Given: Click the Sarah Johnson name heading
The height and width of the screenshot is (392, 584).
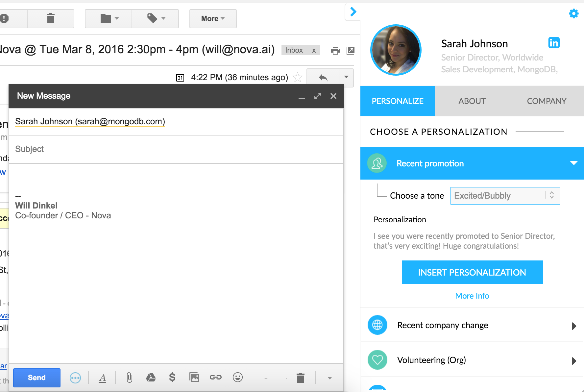Looking at the screenshot, I should (x=475, y=44).
